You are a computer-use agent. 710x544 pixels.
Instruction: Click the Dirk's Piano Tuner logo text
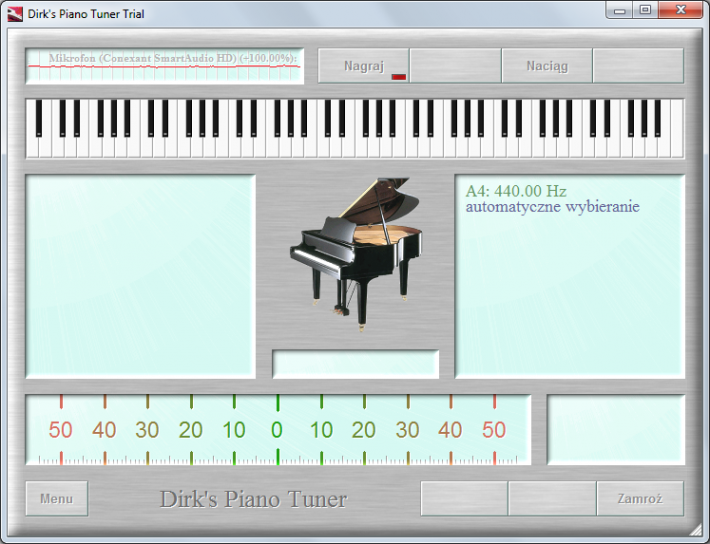[254, 499]
